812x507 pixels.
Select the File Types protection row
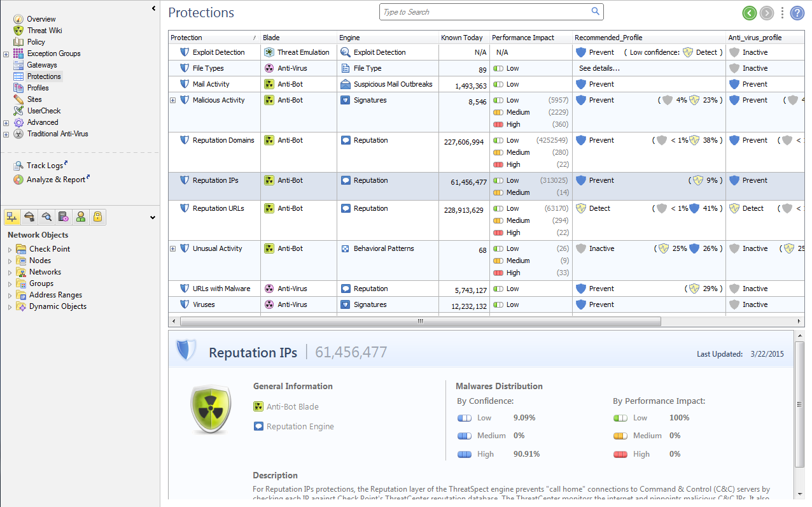coord(487,68)
